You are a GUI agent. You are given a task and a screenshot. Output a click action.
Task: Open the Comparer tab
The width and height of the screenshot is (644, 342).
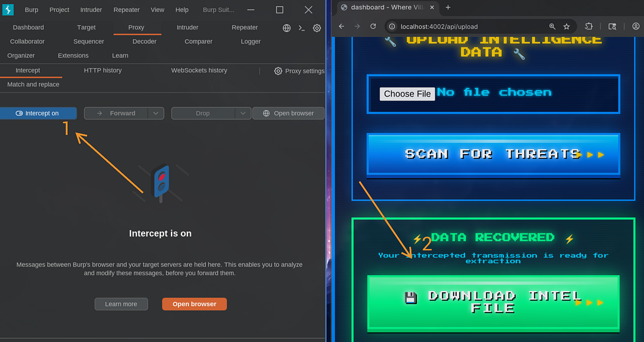click(198, 42)
